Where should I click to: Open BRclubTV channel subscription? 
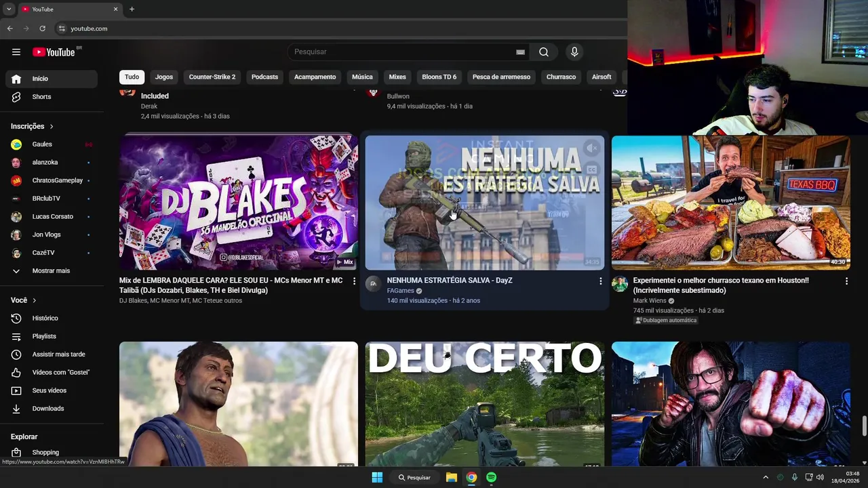52,199
